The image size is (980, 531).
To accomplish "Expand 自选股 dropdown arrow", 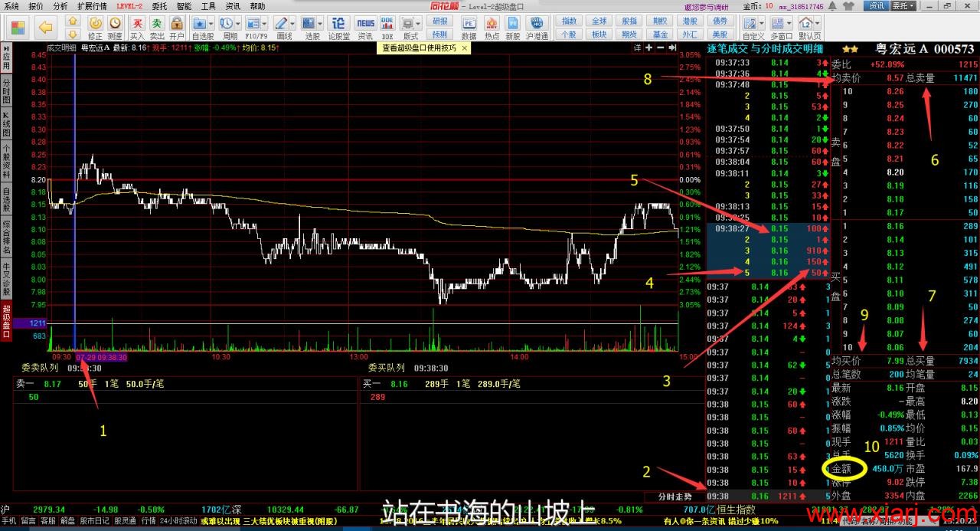I will [211, 24].
